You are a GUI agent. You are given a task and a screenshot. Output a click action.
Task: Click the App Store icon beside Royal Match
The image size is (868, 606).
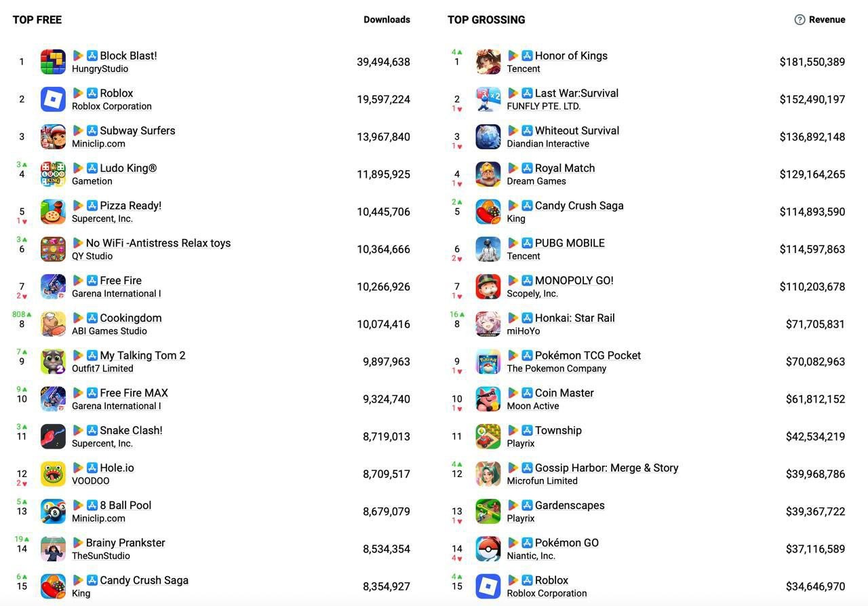click(527, 168)
